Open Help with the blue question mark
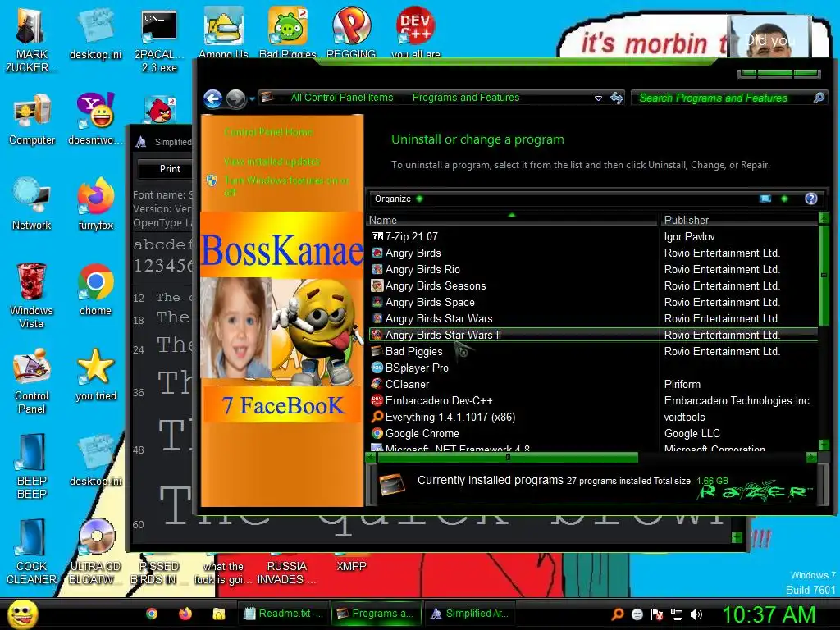This screenshot has height=630, width=840. point(811,199)
